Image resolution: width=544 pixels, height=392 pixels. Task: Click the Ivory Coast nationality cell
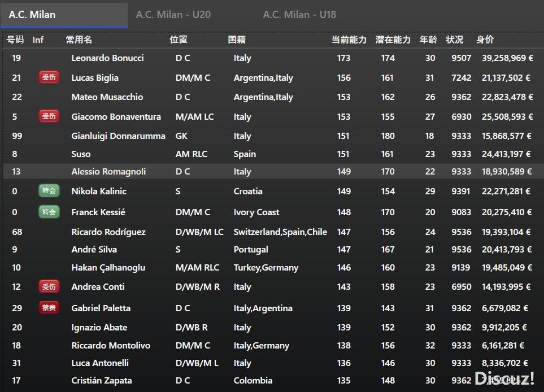tap(256, 212)
